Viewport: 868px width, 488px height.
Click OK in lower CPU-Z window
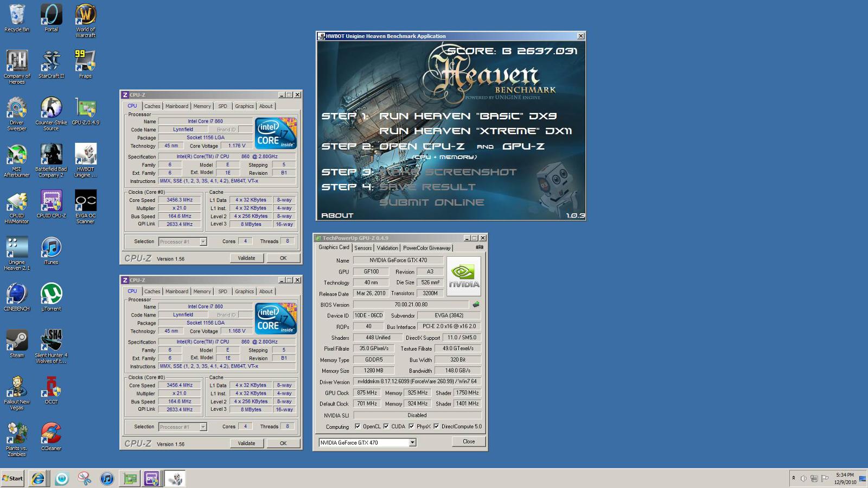[283, 443]
